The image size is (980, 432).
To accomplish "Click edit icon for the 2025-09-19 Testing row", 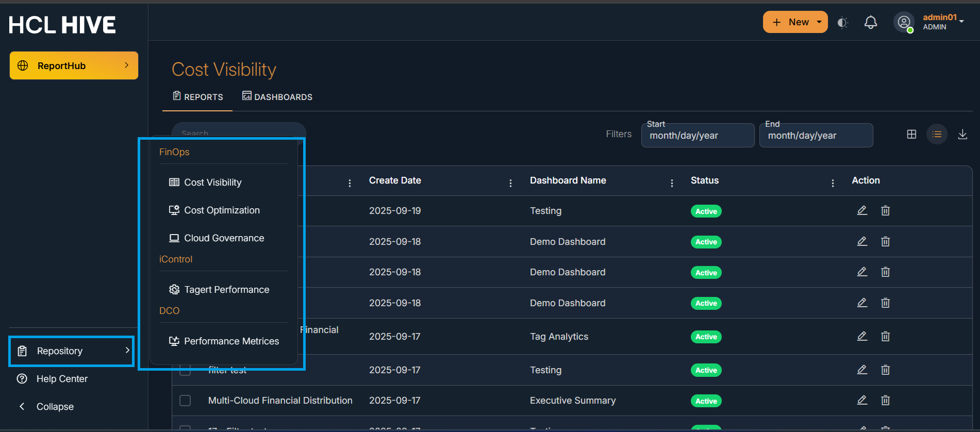I will pyautogui.click(x=862, y=210).
